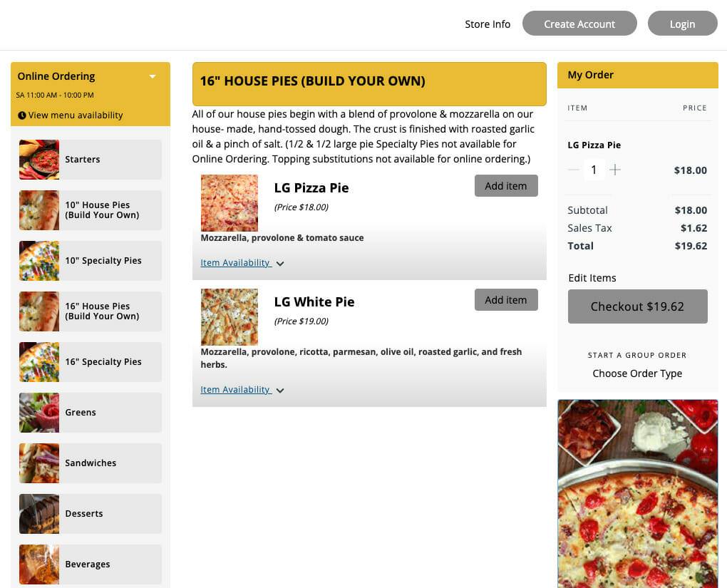The height and width of the screenshot is (588, 727).
Task: Select the Starters category icon
Action: (38, 159)
